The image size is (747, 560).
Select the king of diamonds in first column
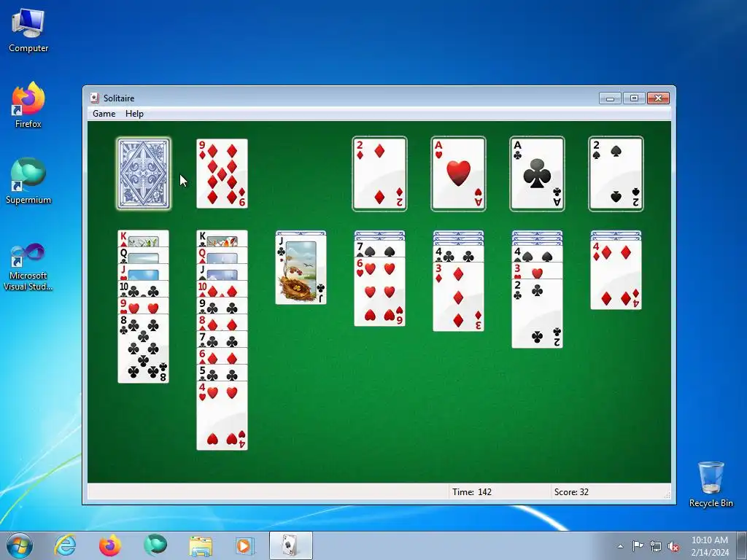144,238
